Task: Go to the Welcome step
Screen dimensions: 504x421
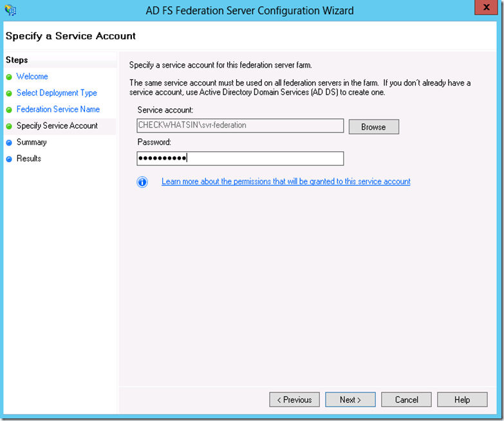Action: pos(32,77)
